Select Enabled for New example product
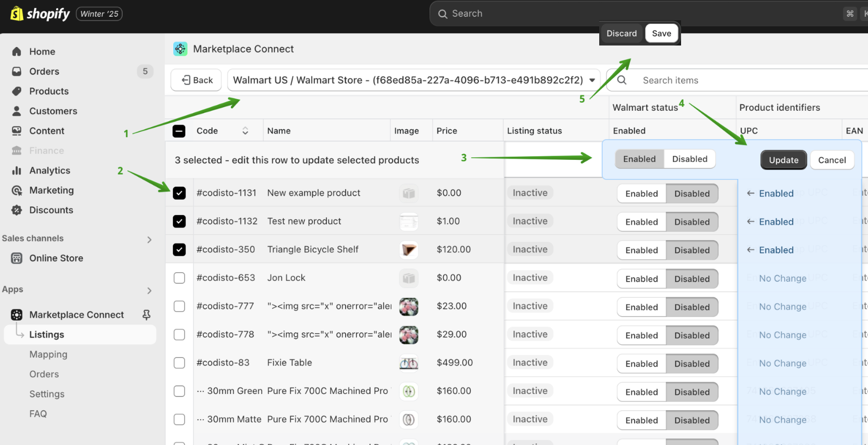The height and width of the screenshot is (445, 868). [642, 194]
